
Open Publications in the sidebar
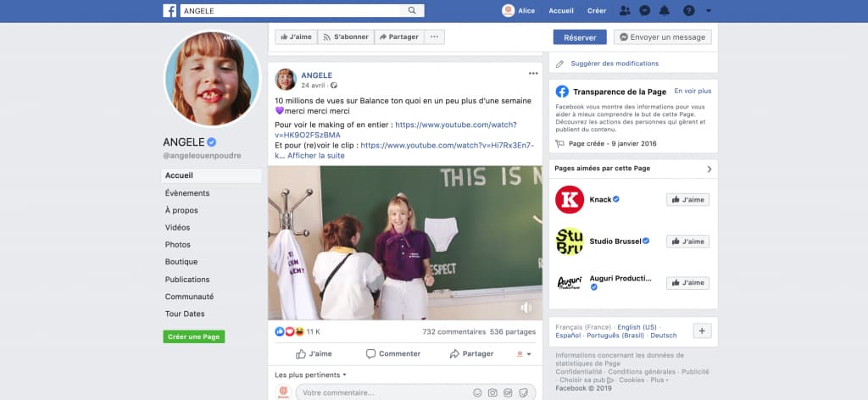click(x=187, y=280)
